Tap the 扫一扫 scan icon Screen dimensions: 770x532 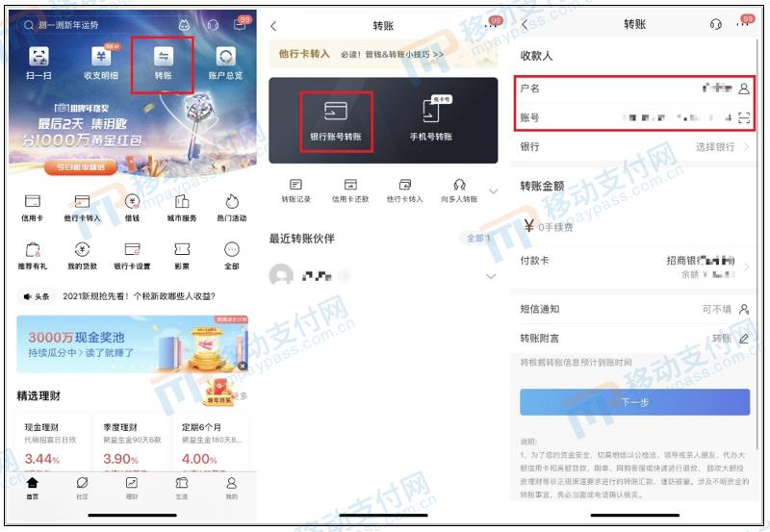pyautogui.click(x=38, y=57)
